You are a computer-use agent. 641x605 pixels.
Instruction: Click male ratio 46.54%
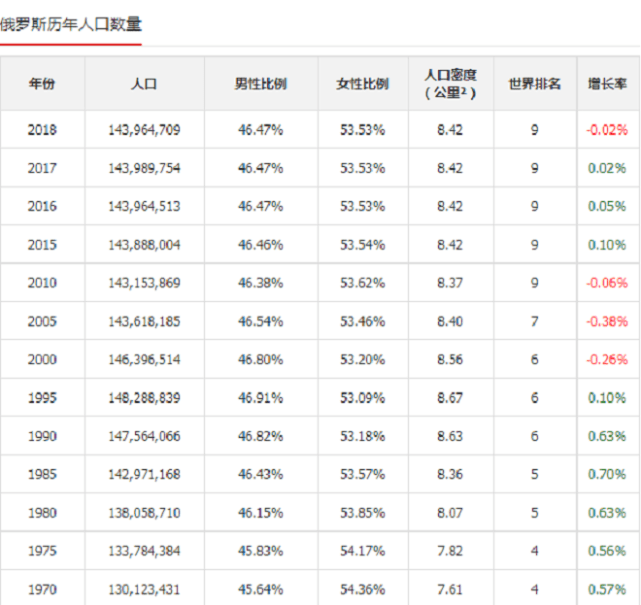click(x=261, y=321)
